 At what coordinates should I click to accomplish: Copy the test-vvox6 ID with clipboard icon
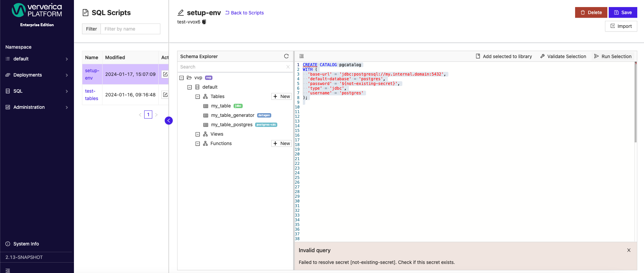[204, 22]
